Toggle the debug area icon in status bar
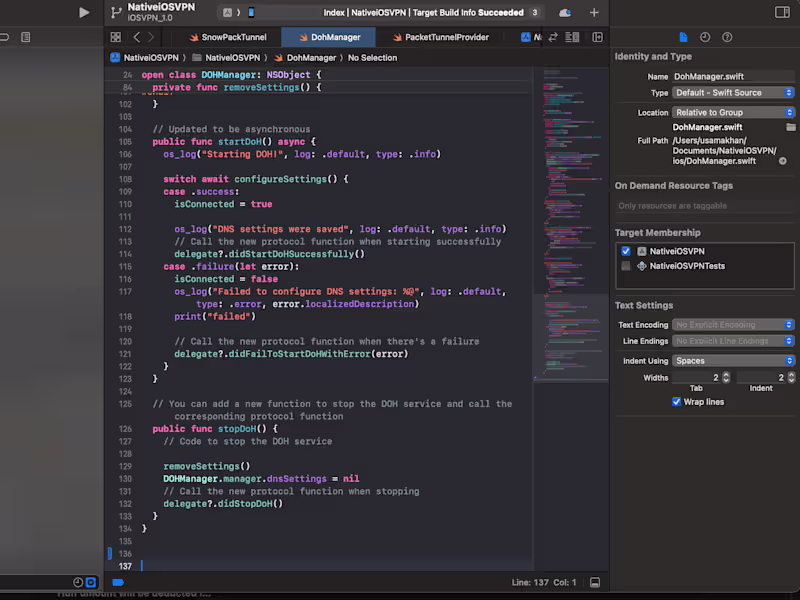Image resolution: width=800 pixels, height=600 pixels. point(594,582)
